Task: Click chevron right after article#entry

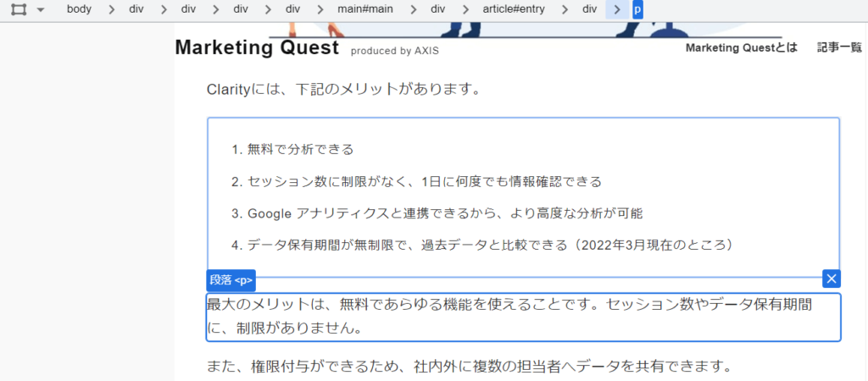Action: coord(566,9)
